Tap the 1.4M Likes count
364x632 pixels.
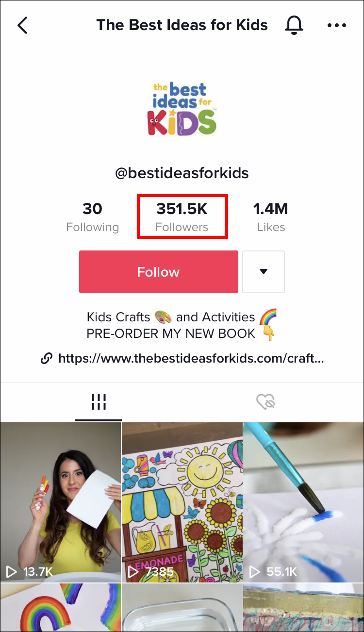click(271, 216)
